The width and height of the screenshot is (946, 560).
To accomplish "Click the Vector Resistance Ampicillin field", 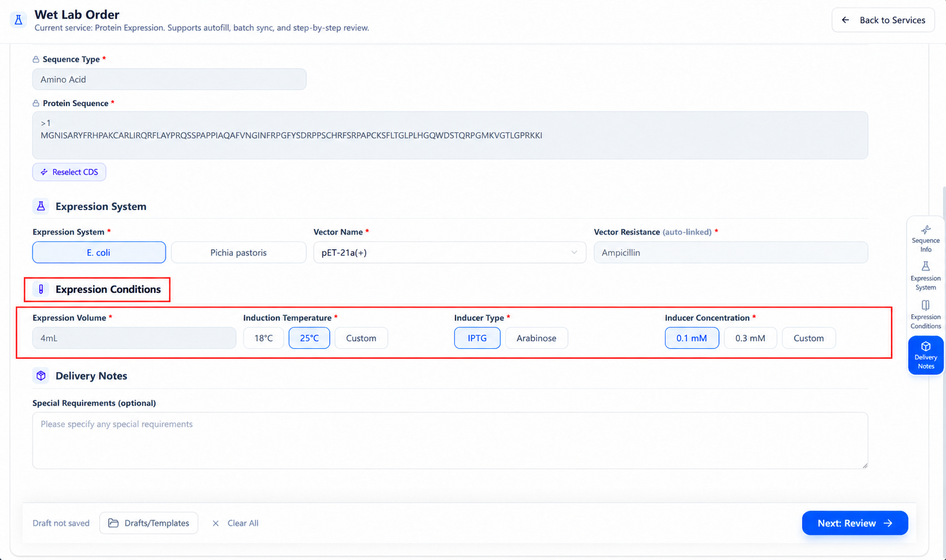I will coord(731,252).
